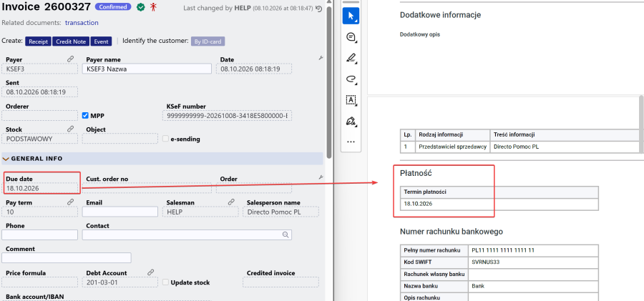644x301 pixels.
Task: Click the Payer field KSEF3
Action: pyautogui.click(x=40, y=69)
